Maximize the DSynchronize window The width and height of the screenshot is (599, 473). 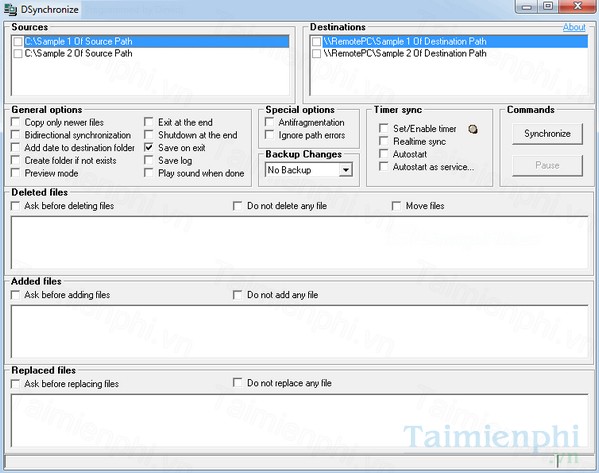point(548,6)
